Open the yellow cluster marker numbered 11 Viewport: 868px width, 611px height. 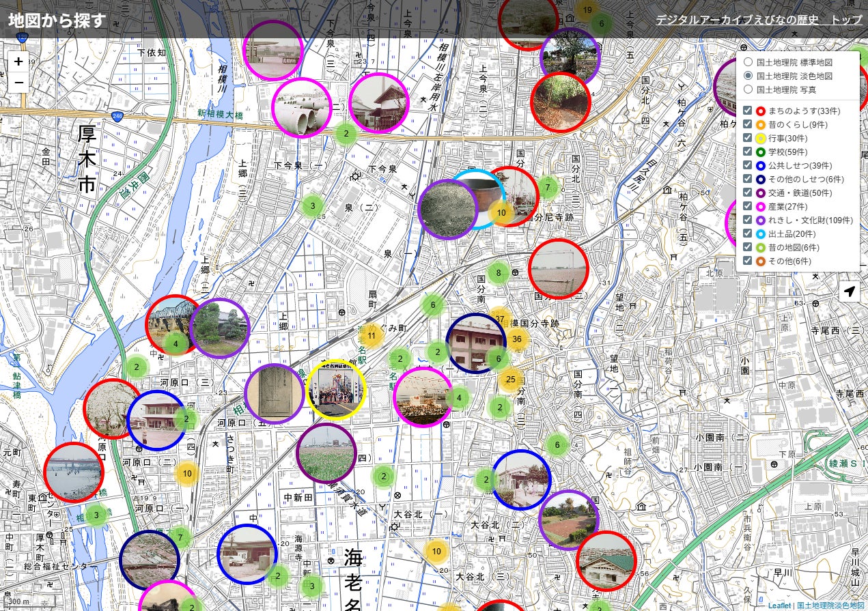(372, 335)
